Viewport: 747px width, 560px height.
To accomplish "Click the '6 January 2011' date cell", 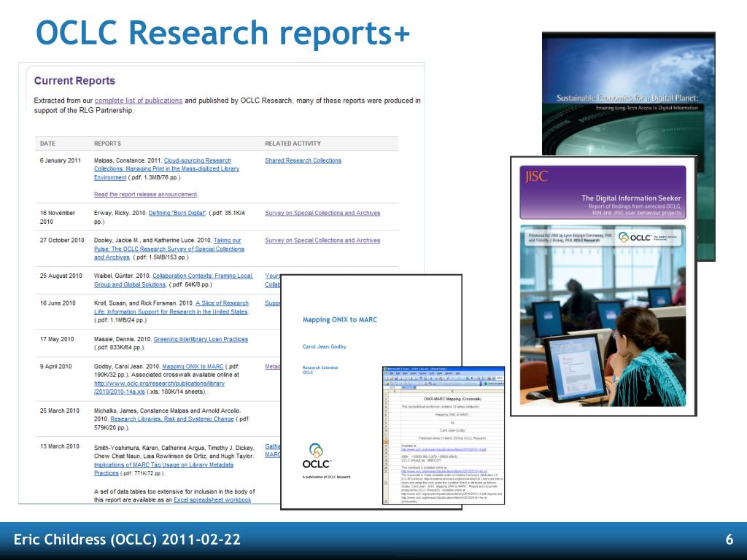I will pos(61,160).
